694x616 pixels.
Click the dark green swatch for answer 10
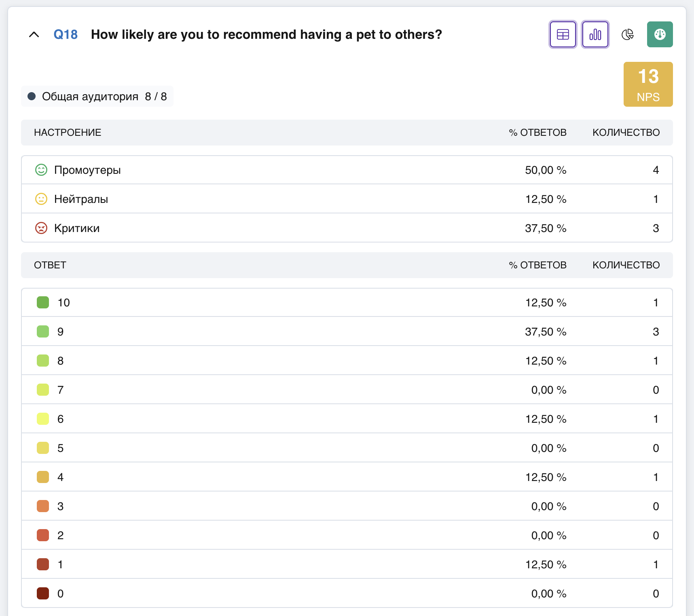point(43,302)
